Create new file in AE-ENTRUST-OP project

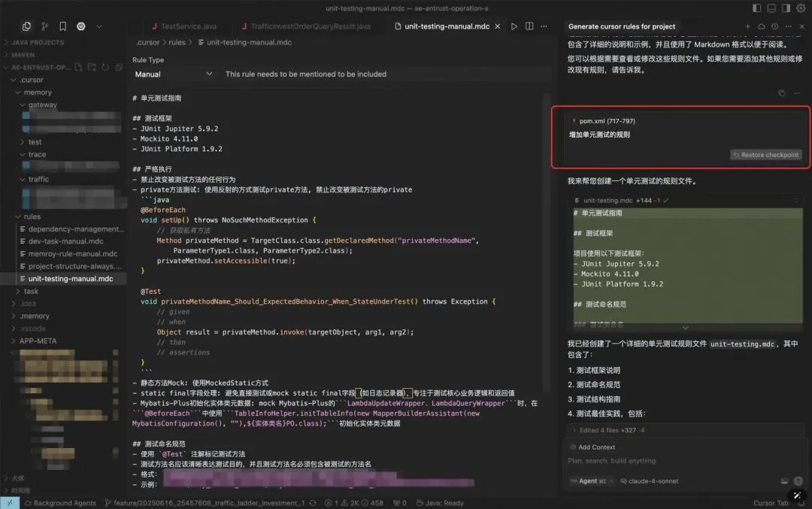(x=77, y=67)
